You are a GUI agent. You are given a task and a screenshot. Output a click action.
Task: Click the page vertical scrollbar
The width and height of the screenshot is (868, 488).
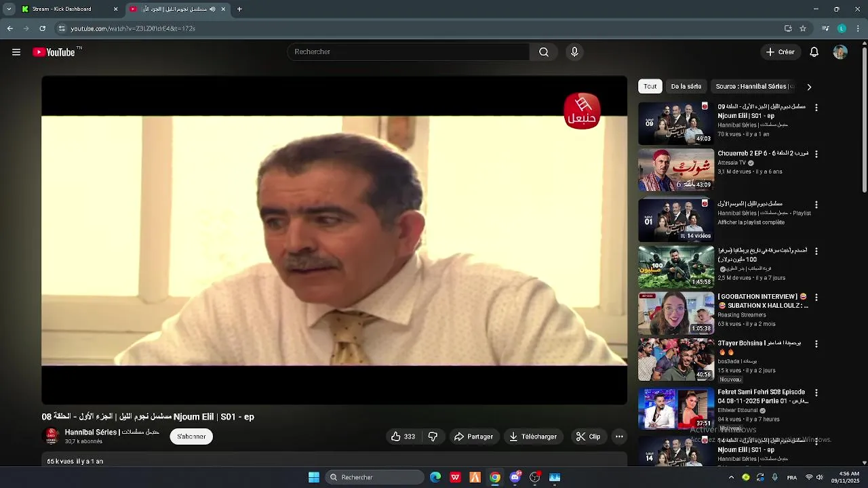[x=865, y=119]
